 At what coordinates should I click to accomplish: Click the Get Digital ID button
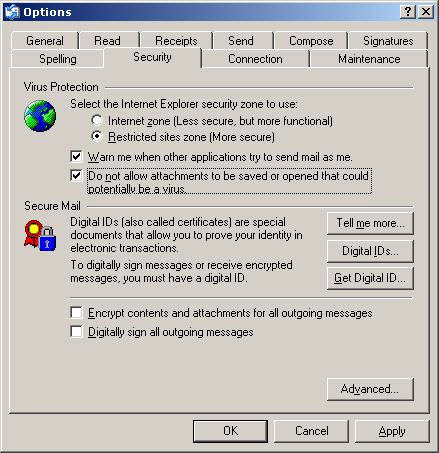[x=370, y=278]
